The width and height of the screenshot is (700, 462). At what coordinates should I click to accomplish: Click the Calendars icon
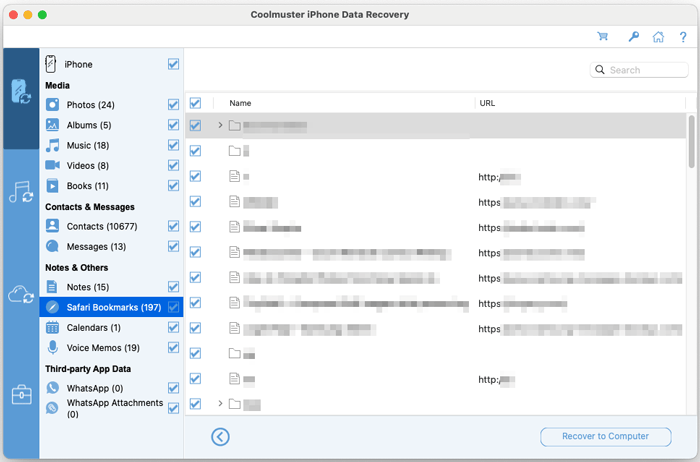(x=52, y=327)
